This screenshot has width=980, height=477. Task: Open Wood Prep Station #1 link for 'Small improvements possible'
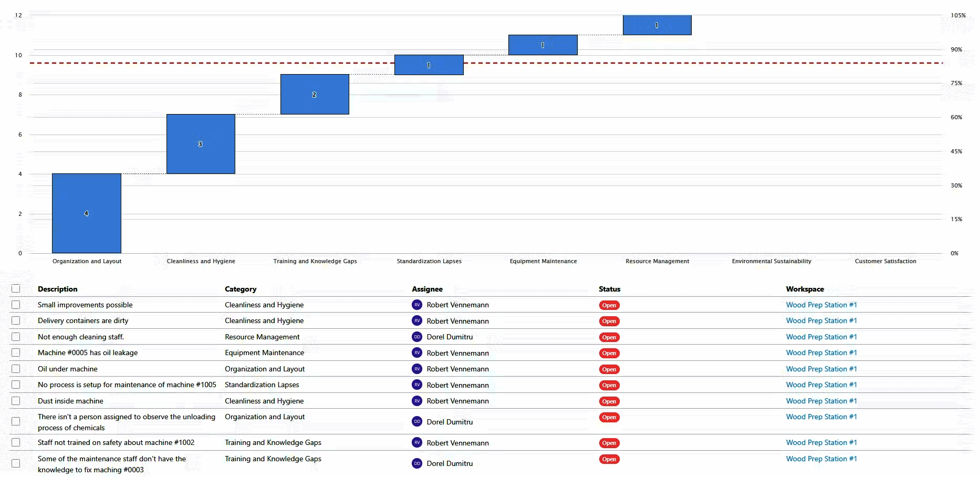click(x=821, y=305)
